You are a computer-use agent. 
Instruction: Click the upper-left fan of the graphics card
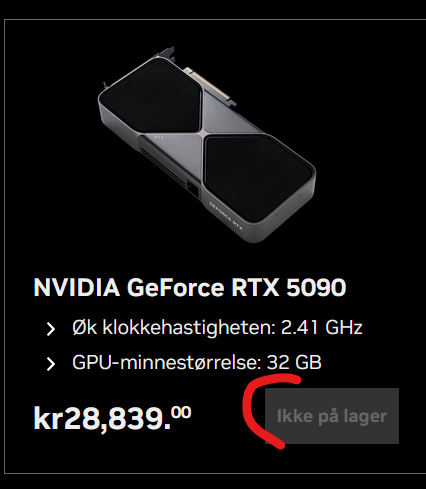click(x=151, y=97)
